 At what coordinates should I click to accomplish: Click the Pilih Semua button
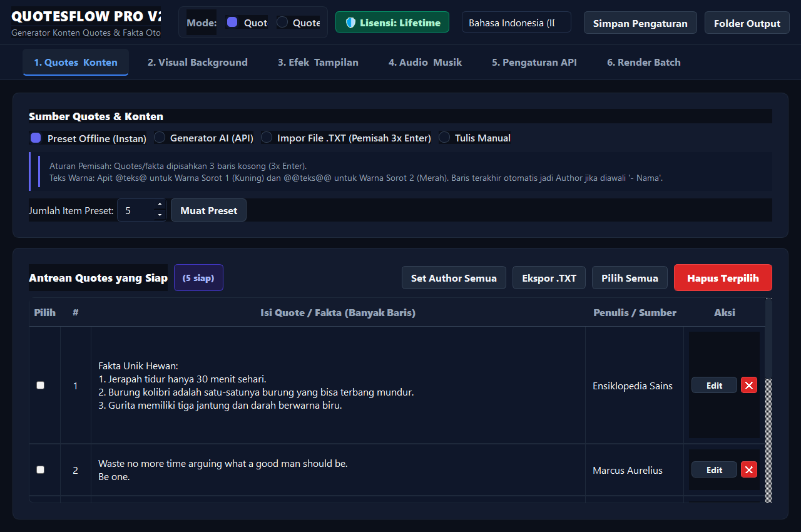(630, 278)
